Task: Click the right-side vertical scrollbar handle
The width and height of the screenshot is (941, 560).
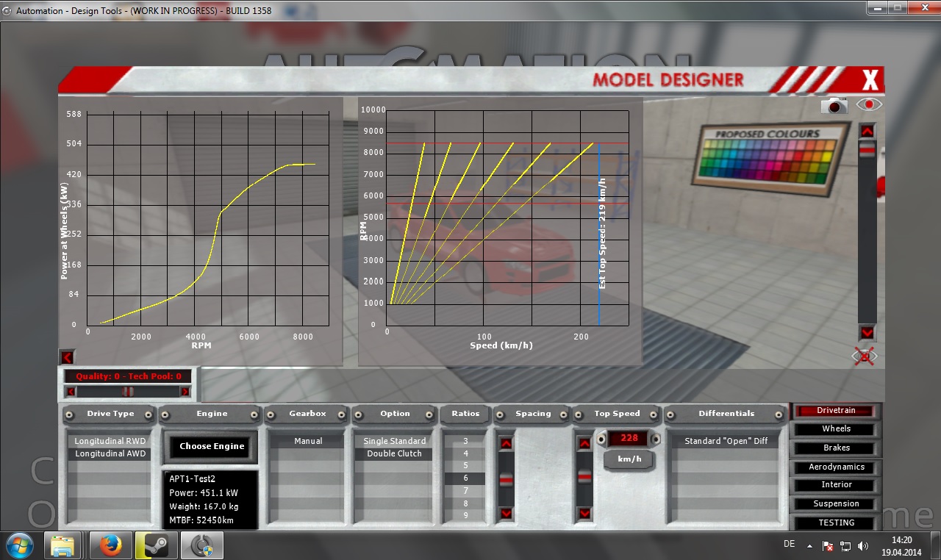Action: tap(867, 149)
